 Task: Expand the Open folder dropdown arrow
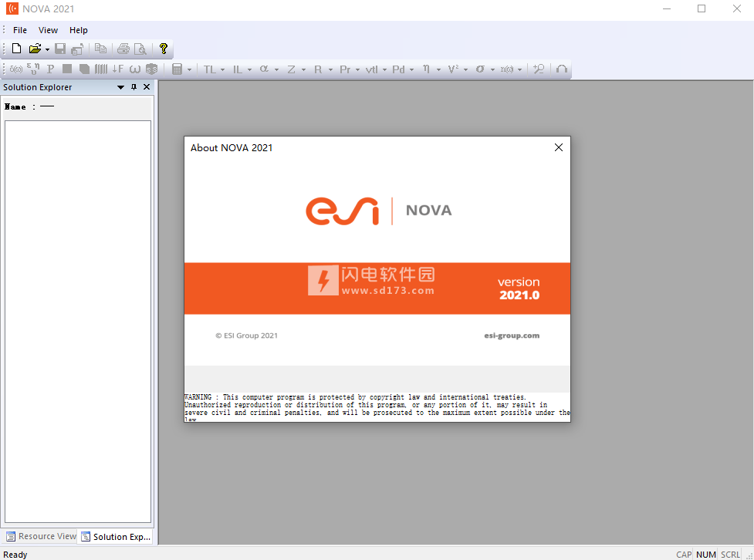pos(47,49)
